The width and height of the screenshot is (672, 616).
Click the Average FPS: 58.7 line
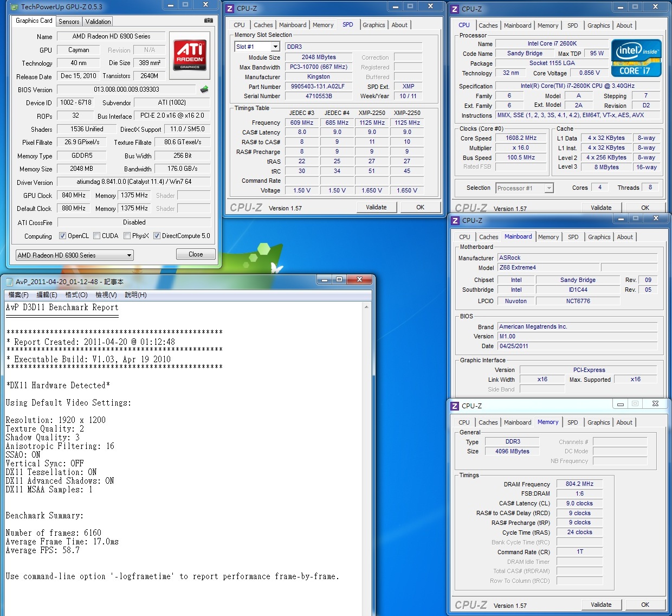click(43, 550)
